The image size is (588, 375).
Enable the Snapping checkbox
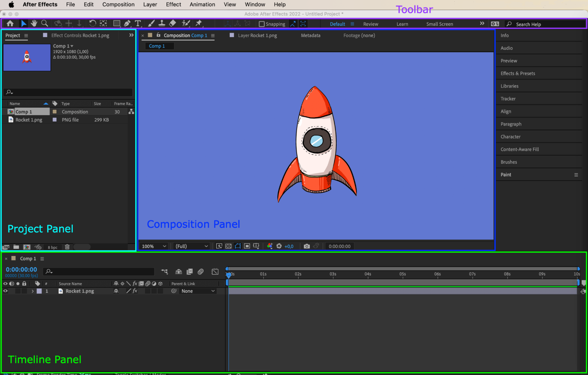pos(261,24)
